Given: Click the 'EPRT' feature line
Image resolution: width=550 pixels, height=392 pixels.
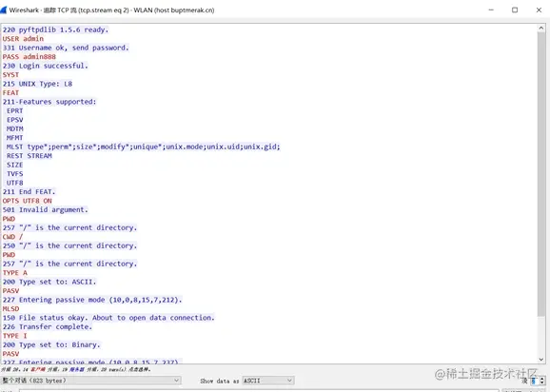Looking at the screenshot, I should [14, 110].
